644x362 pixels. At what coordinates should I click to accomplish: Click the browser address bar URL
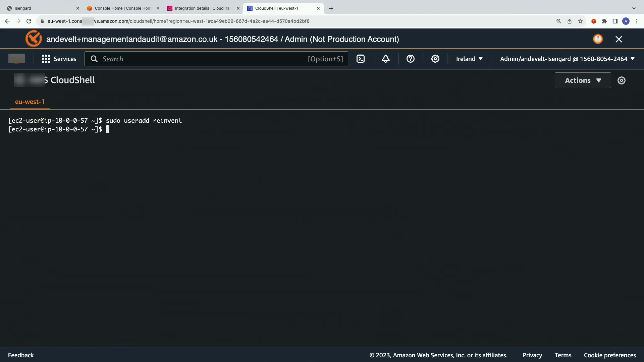click(178, 21)
